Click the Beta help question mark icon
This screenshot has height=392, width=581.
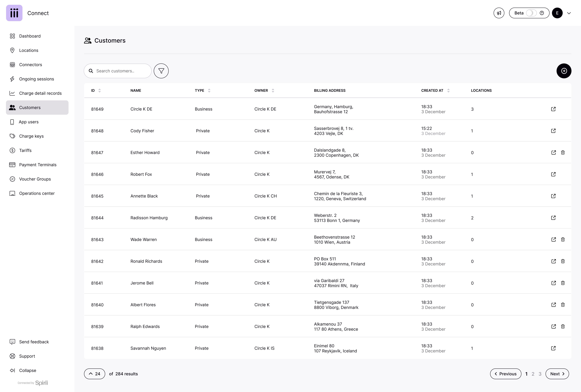click(542, 13)
